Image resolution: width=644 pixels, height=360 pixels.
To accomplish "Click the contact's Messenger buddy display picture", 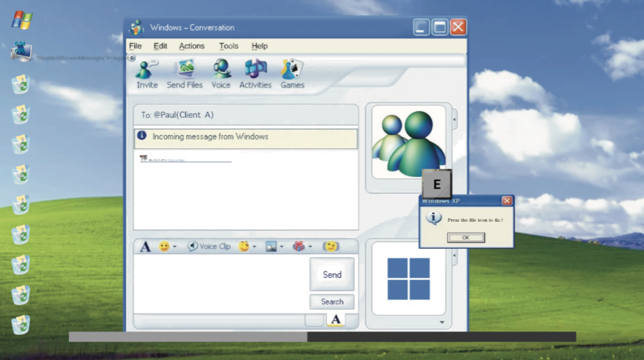I will [x=408, y=142].
